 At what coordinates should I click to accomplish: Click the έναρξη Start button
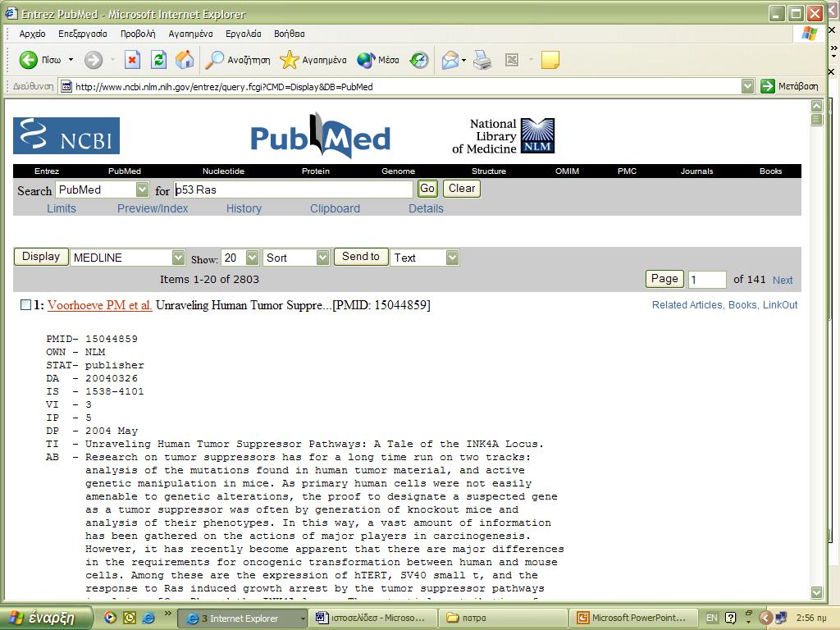click(46, 618)
